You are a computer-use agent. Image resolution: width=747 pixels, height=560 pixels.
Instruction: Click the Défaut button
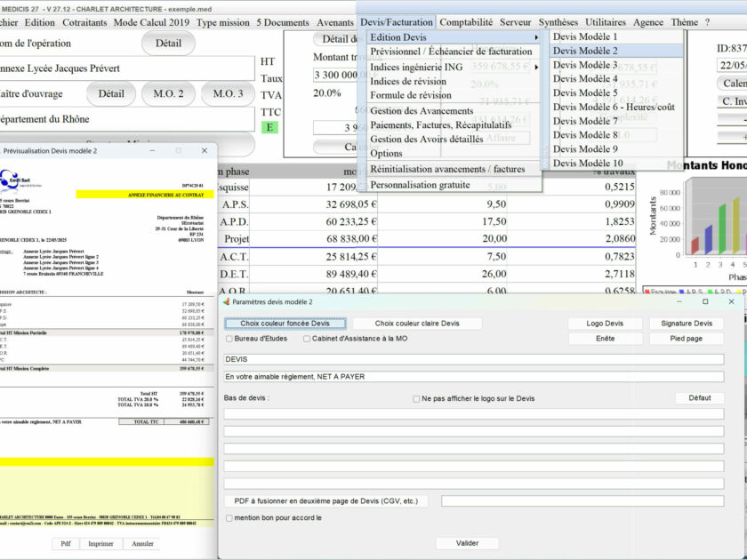[x=699, y=397]
